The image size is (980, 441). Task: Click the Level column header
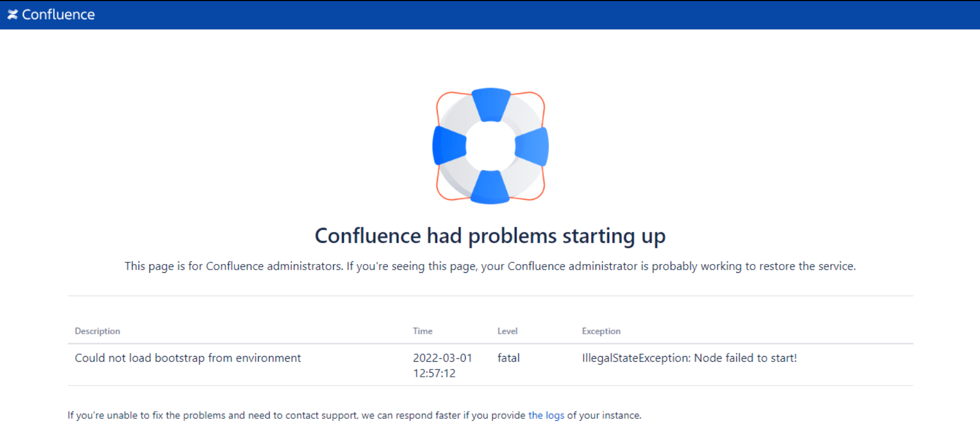pos(508,331)
